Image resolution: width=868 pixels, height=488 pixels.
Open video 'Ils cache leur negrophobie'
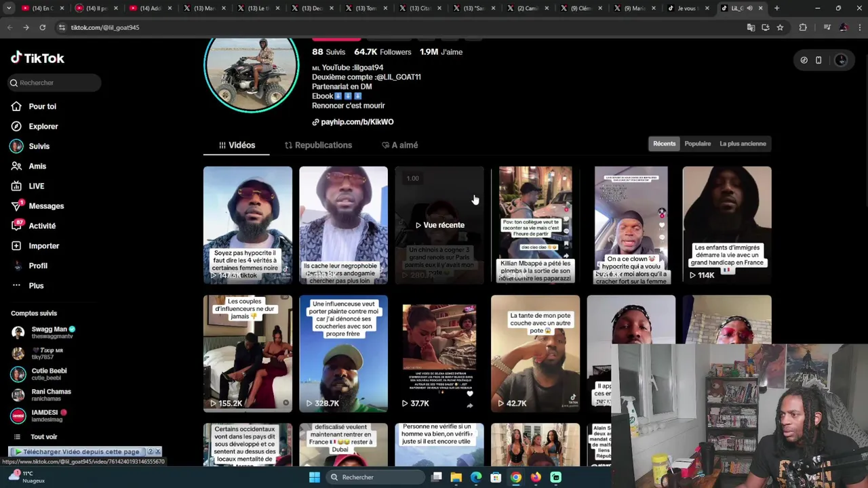[343, 225]
